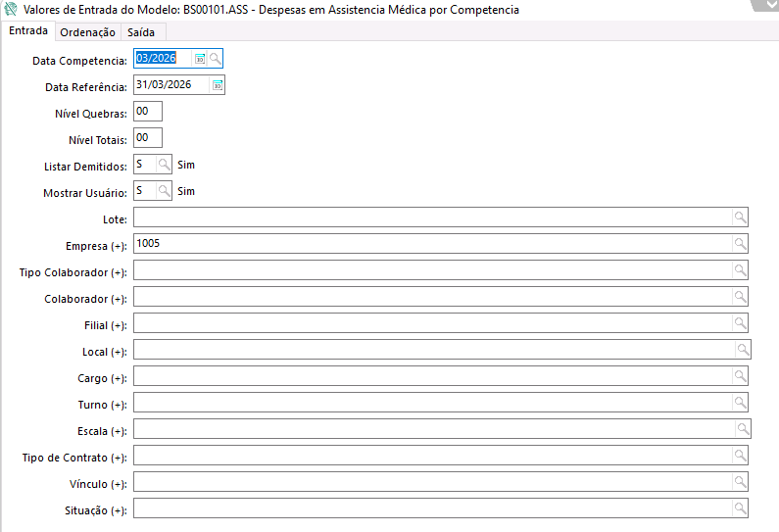Open lookup for Listar Demitidos field

point(165,165)
